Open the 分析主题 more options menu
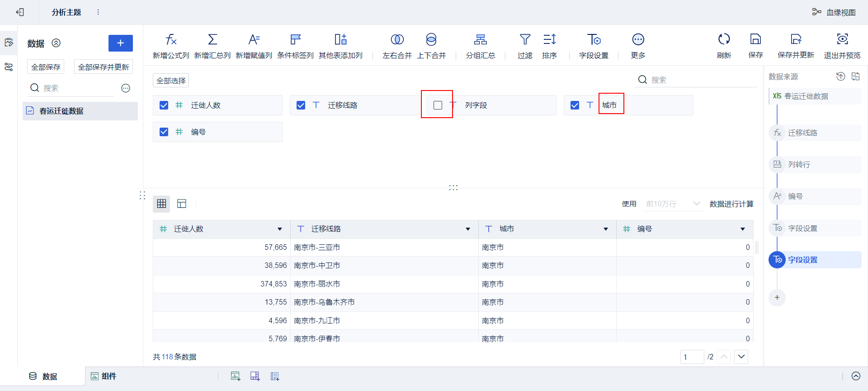 point(98,12)
